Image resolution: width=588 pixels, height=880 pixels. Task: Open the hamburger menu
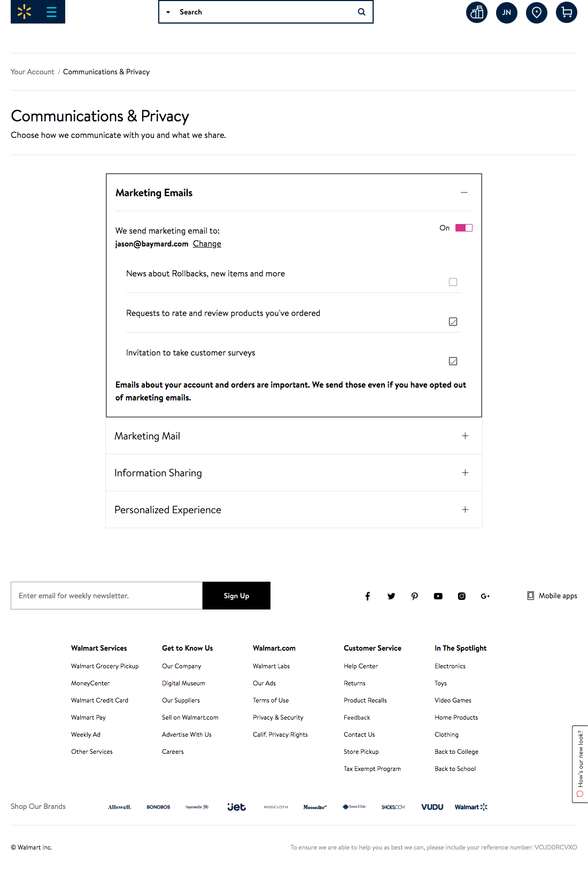tap(51, 12)
